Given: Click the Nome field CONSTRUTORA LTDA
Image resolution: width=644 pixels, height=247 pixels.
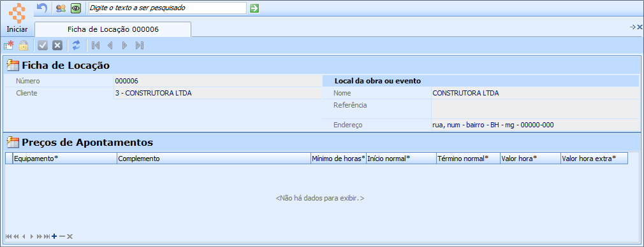Looking at the screenshot, I should point(536,93).
